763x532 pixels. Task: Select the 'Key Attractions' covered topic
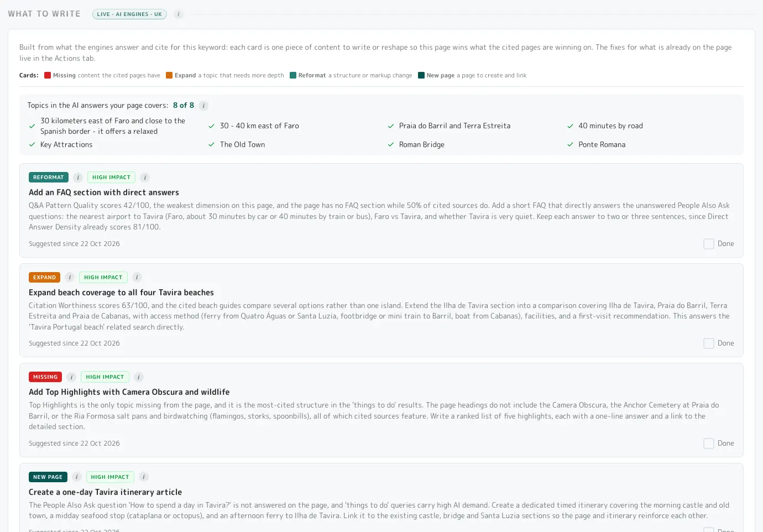[66, 145]
